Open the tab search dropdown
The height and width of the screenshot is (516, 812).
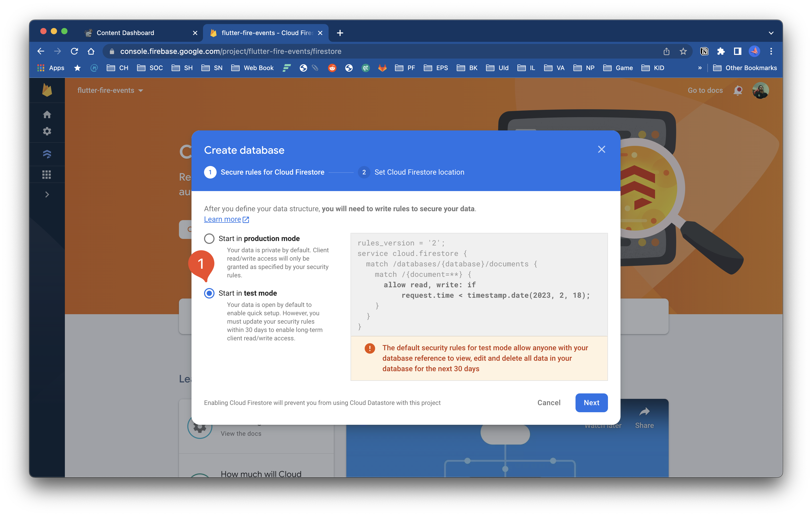click(771, 33)
